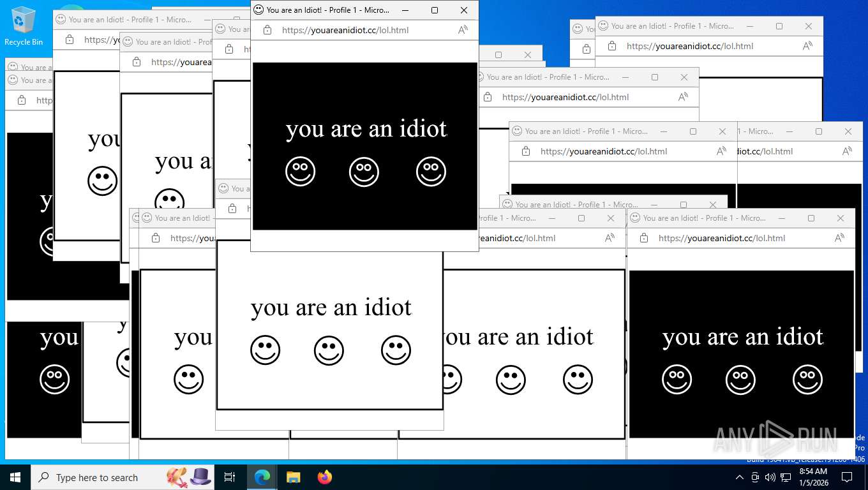Select the URL in the lower-right black window's address bar
The width and height of the screenshot is (868, 490).
(x=722, y=238)
